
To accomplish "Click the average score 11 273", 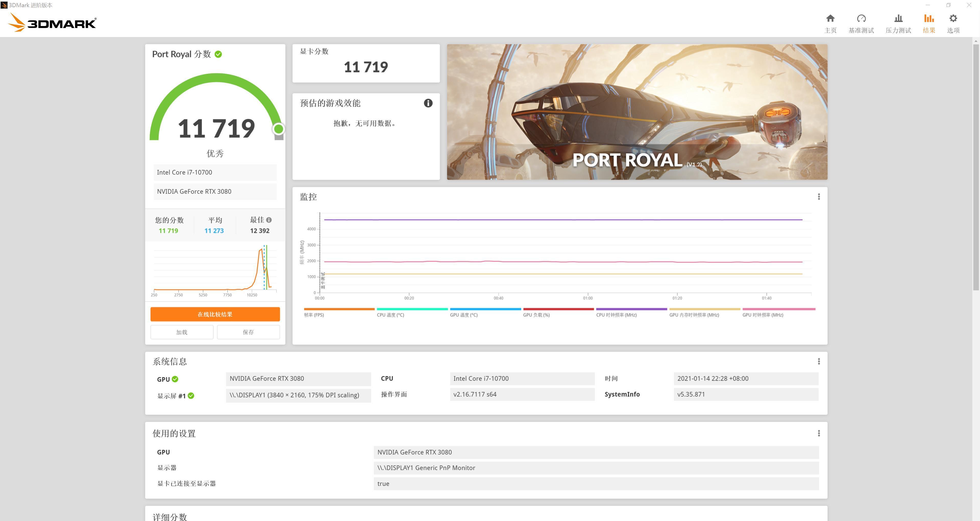I will tap(214, 231).
